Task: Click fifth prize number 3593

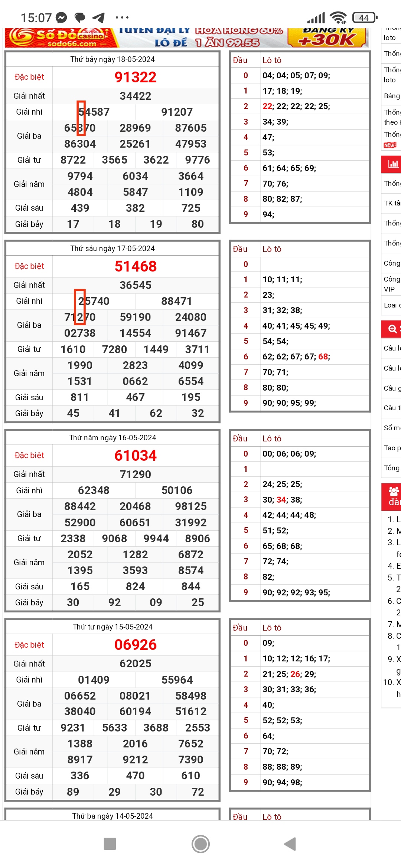Action: 136,571
